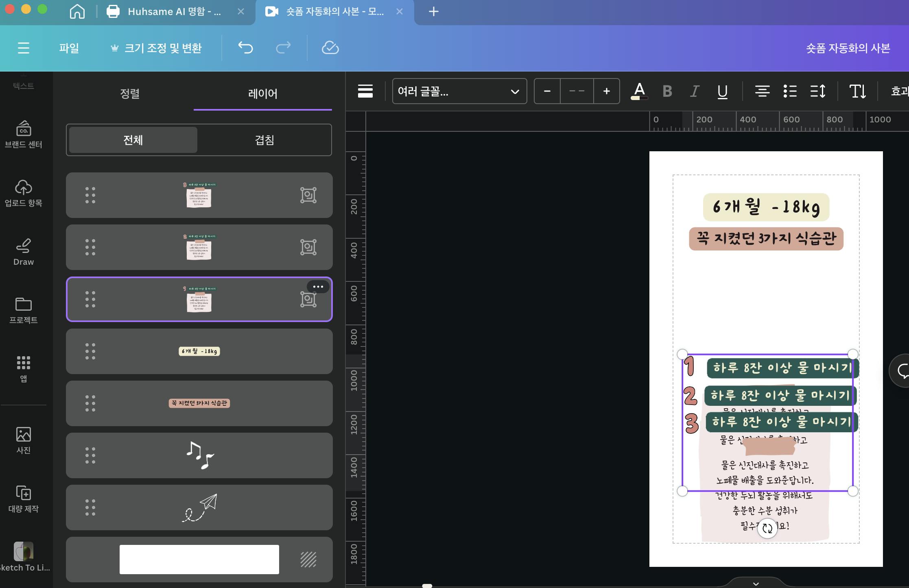Select the Overlapping (겹침) layer filter
Image resolution: width=909 pixels, height=588 pixels.
tap(264, 140)
